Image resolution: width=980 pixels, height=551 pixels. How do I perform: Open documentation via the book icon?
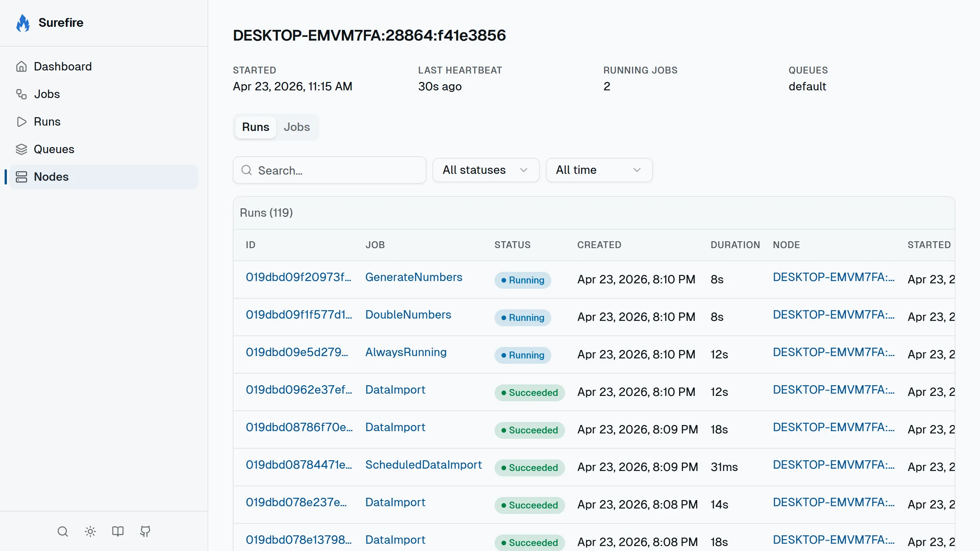pos(118,531)
